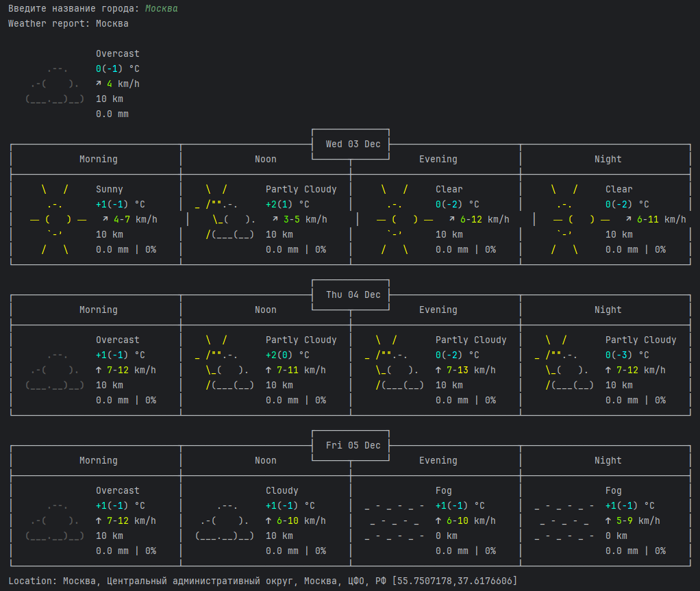Click the Wednesday morning sun ASCII icon
The width and height of the screenshot is (700, 591).
pyautogui.click(x=57, y=219)
